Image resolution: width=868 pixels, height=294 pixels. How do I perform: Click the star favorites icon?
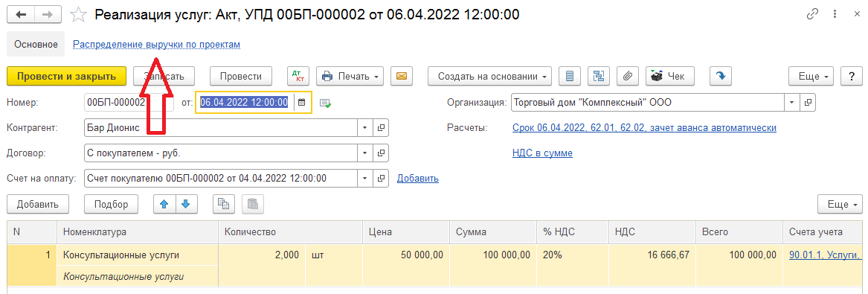click(79, 15)
